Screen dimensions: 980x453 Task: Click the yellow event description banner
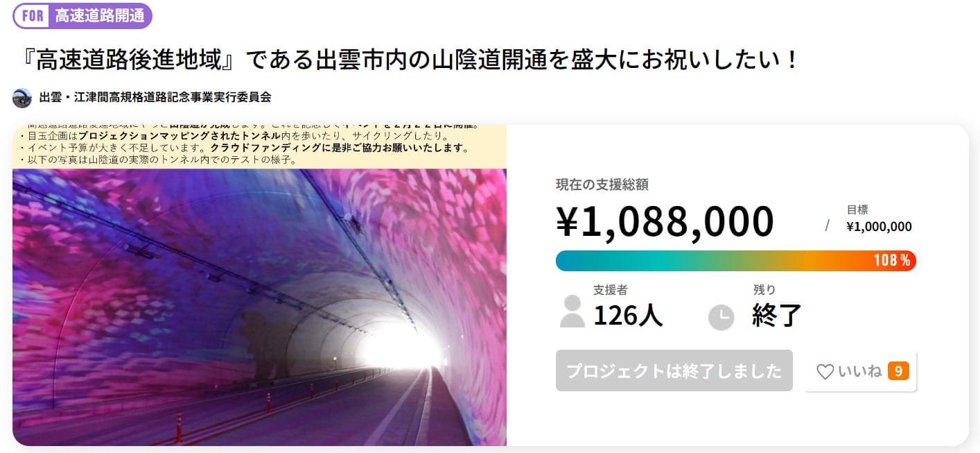pyautogui.click(x=259, y=147)
